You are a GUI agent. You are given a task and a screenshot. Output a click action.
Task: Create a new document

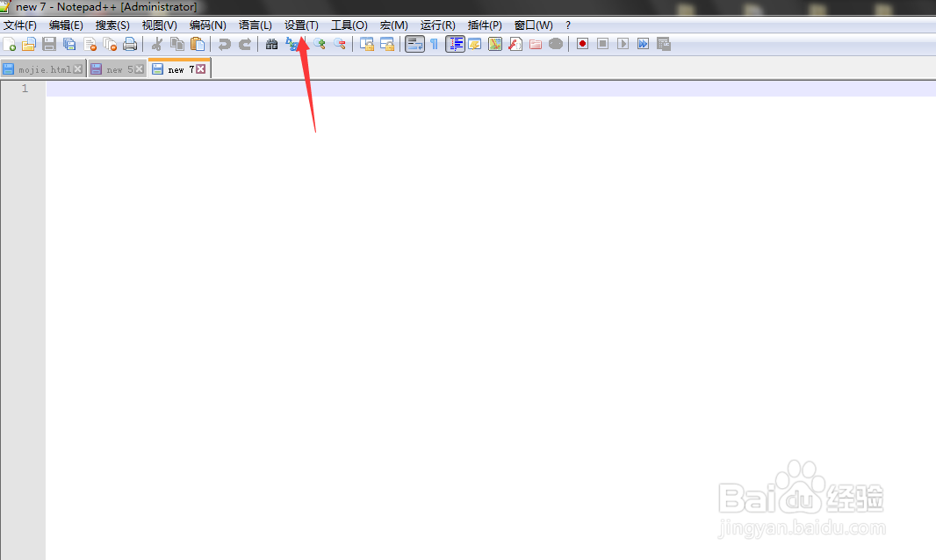pos(11,43)
